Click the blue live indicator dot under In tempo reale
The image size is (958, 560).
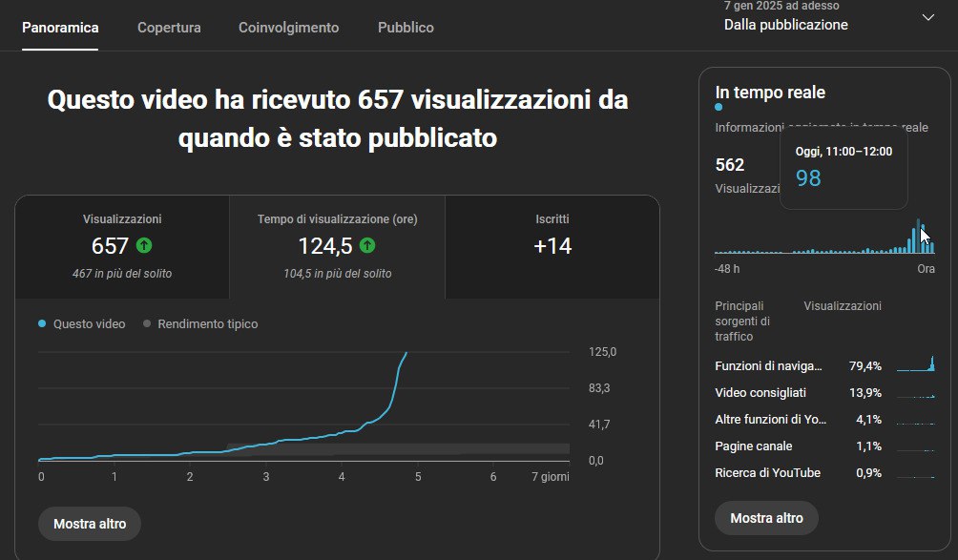[718, 107]
